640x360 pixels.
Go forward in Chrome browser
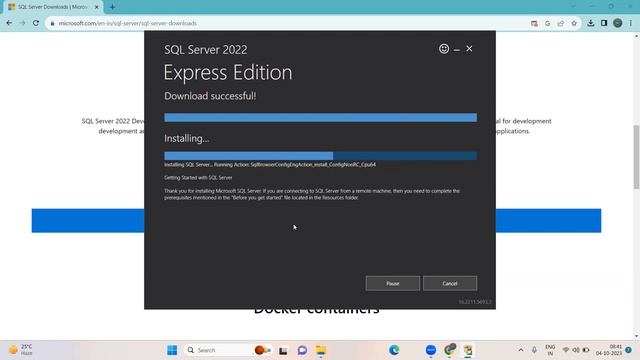coord(22,23)
